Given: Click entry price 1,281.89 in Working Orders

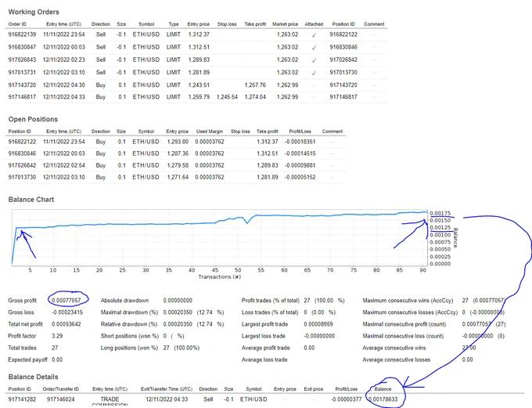Looking at the screenshot, I should tap(199, 72).
